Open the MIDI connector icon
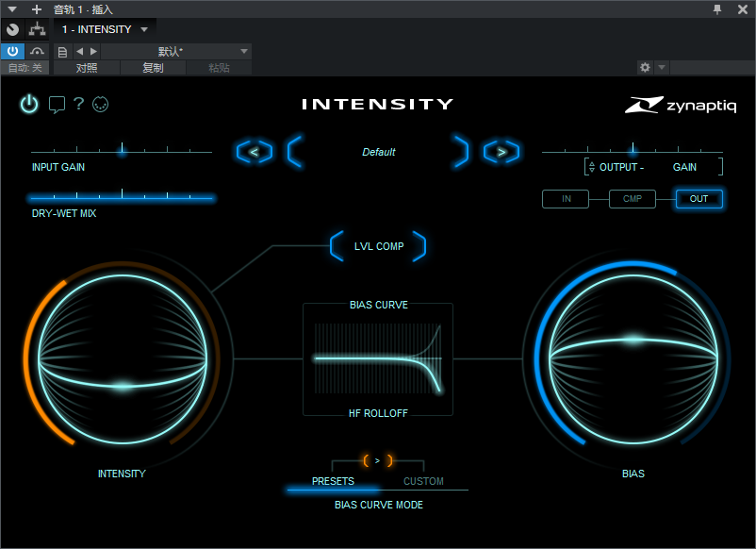 [x=100, y=104]
